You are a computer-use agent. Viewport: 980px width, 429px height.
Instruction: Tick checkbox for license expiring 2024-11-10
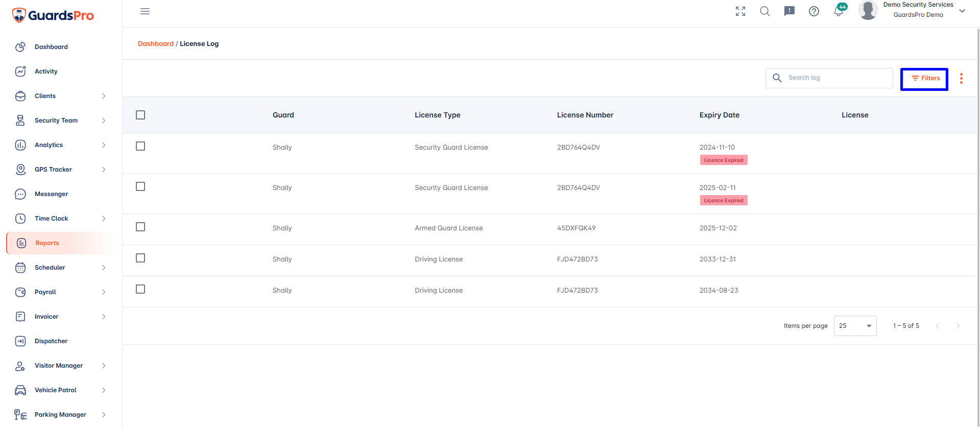pos(140,146)
